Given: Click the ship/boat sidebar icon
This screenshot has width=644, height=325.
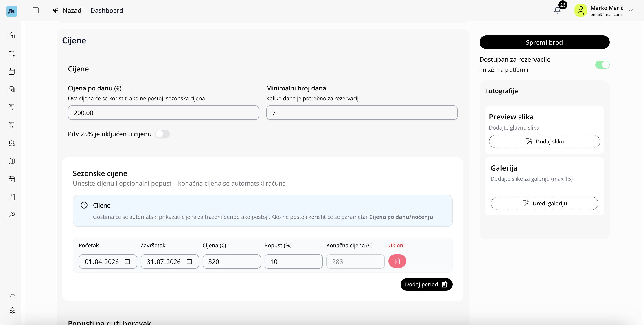Looking at the screenshot, I should click(x=12, y=143).
